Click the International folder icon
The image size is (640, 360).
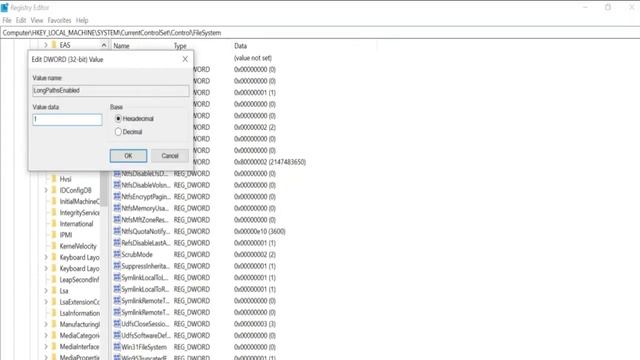(x=54, y=224)
